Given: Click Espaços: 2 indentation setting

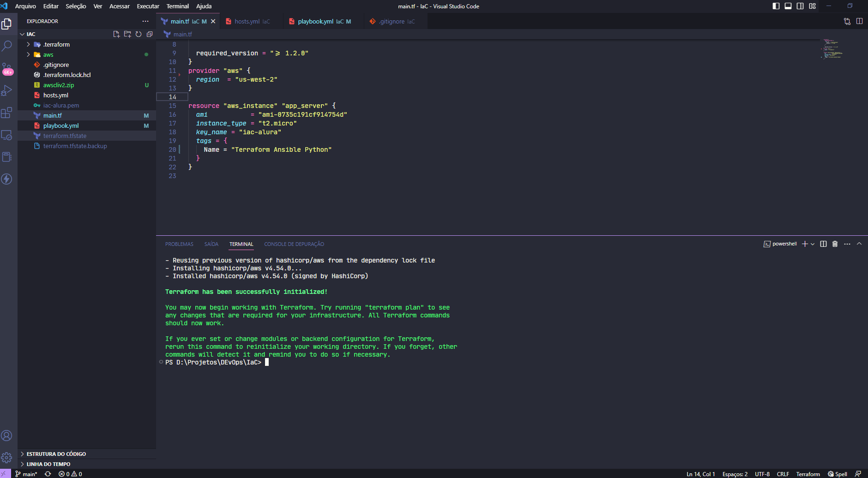Looking at the screenshot, I should pos(735,474).
